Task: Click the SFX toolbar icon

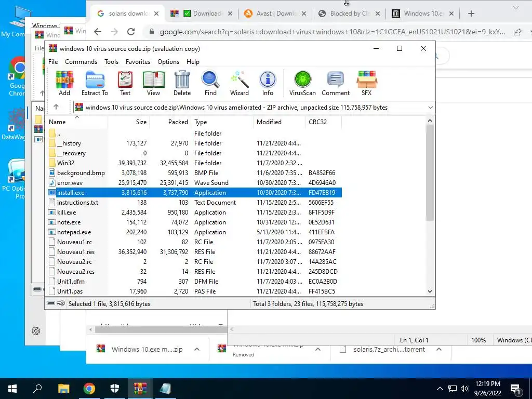Action: [x=366, y=84]
